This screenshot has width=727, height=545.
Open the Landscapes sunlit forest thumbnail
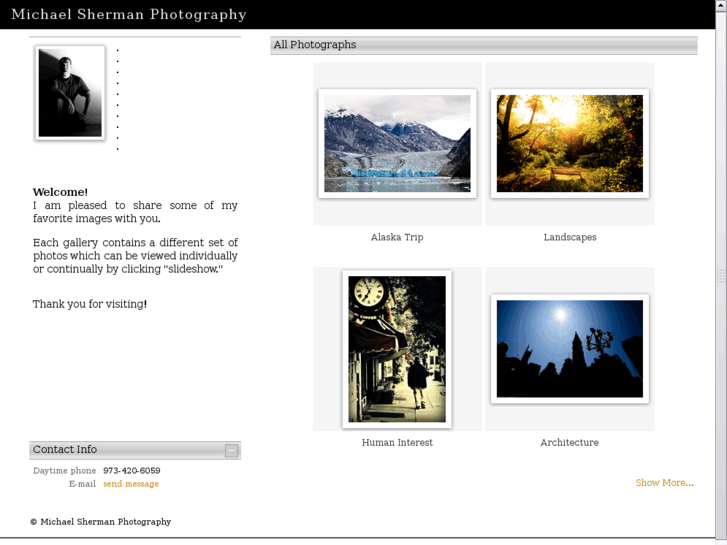pos(569,143)
